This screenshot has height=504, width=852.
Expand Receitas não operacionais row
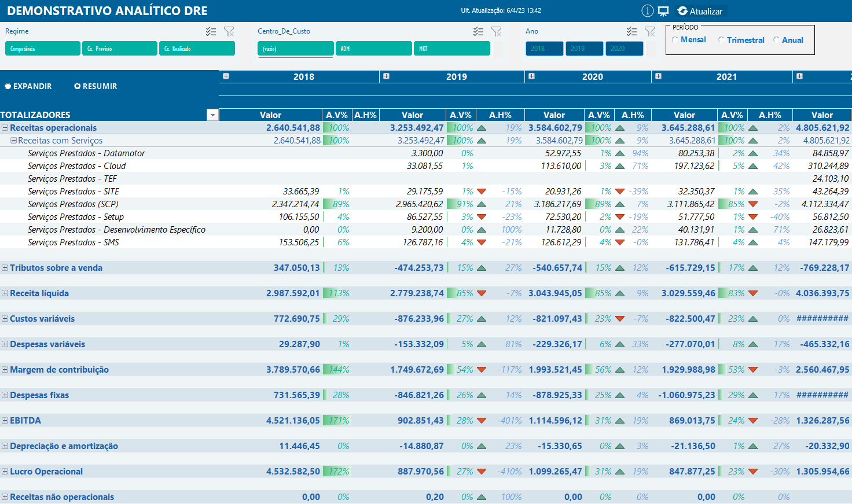click(5, 497)
